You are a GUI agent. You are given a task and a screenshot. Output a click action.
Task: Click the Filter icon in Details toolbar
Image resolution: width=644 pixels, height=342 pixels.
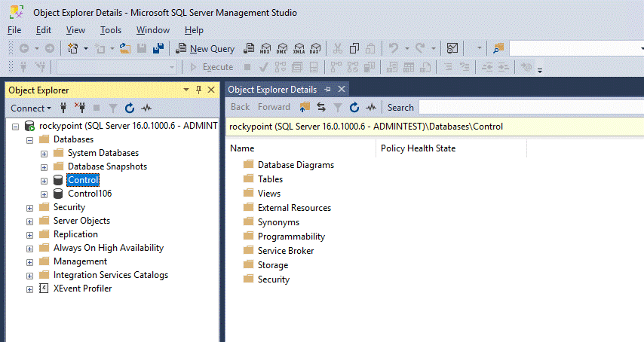point(338,107)
